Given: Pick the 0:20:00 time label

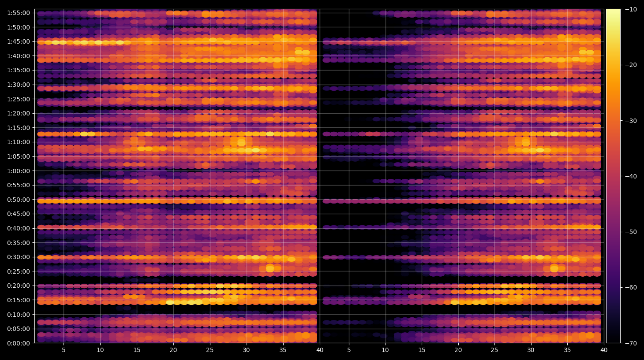Looking at the screenshot, I should pos(19,286).
